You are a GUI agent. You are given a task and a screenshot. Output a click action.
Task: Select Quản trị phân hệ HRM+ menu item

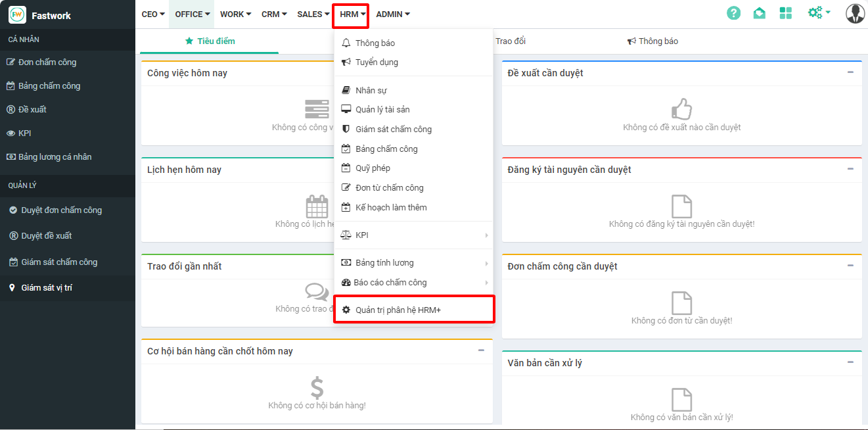398,310
